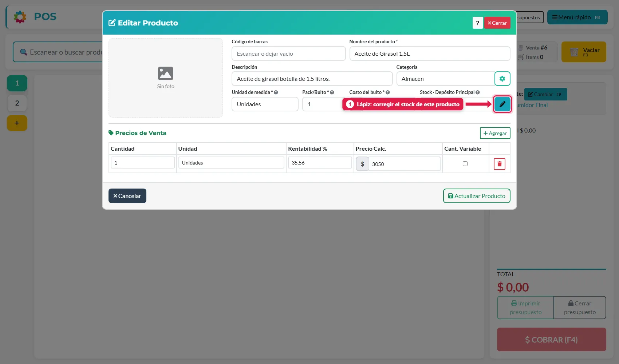This screenshot has width=619, height=364.
Task: Click the Vaciar button in background
Action: tap(584, 52)
